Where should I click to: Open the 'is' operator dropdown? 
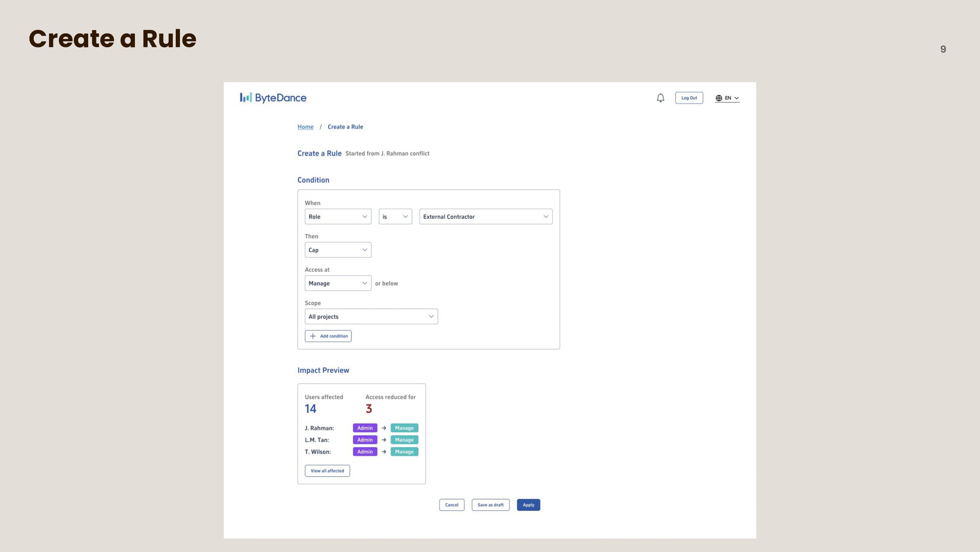pos(395,217)
